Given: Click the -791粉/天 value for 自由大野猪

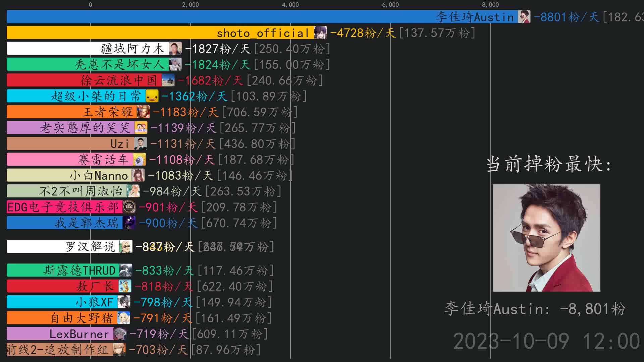Looking at the screenshot, I should click(x=163, y=318).
